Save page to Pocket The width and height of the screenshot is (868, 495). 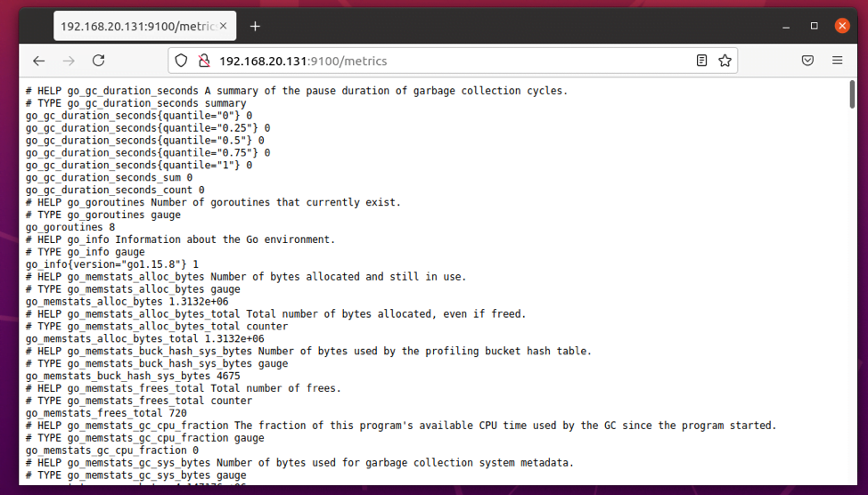click(x=807, y=61)
